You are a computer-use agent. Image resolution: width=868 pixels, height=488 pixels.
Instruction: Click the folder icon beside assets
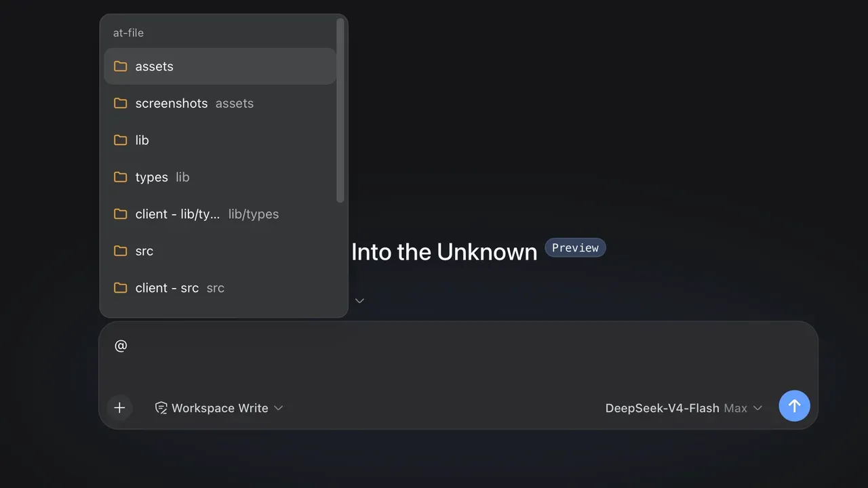(121, 66)
